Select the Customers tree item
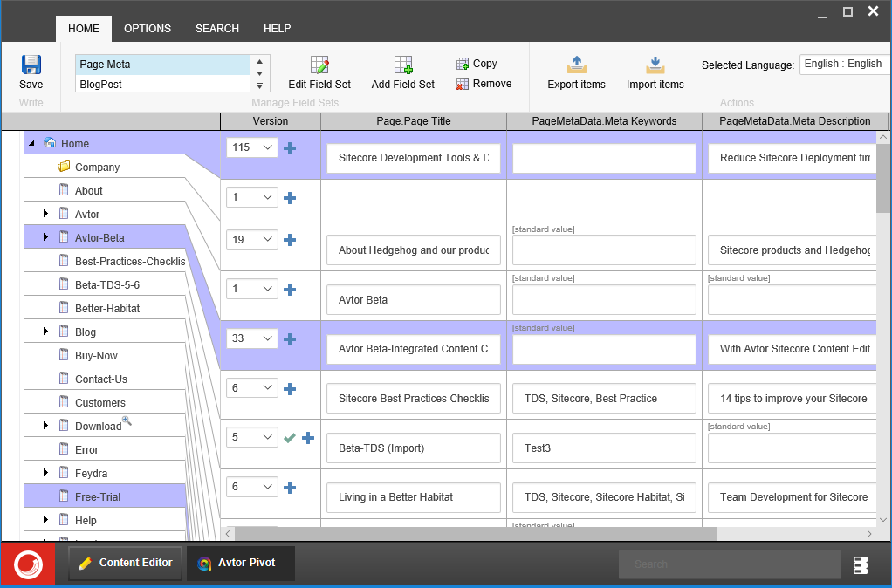 100,403
